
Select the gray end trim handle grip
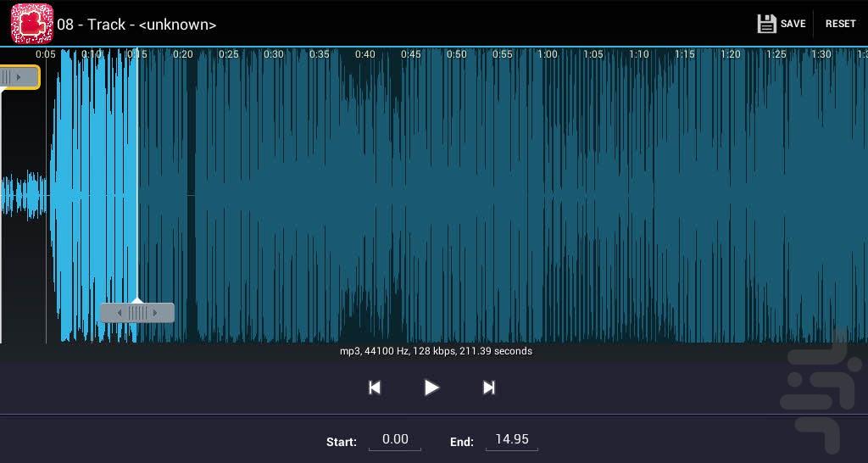[x=137, y=313]
